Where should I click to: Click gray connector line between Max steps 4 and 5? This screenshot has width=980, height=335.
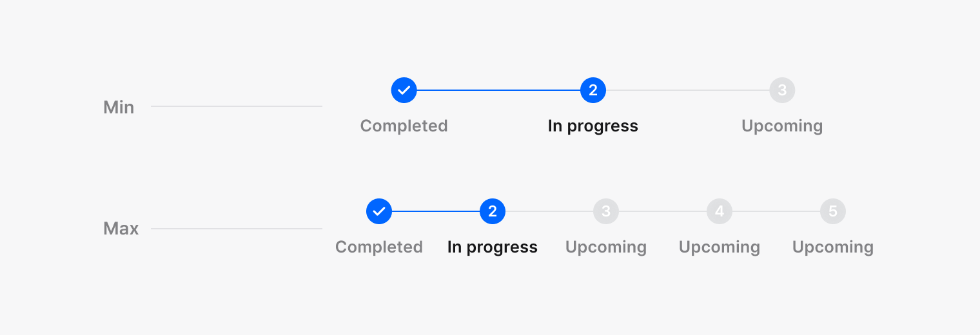[776, 211]
